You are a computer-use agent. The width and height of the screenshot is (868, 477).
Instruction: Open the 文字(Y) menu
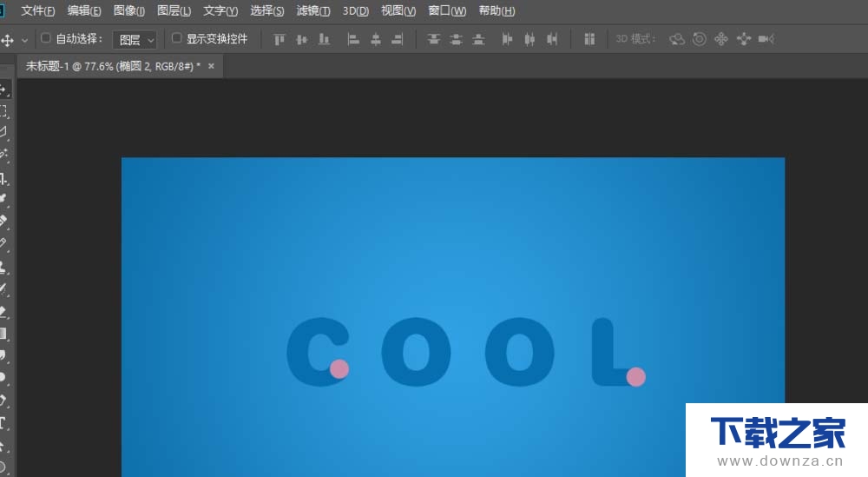220,10
